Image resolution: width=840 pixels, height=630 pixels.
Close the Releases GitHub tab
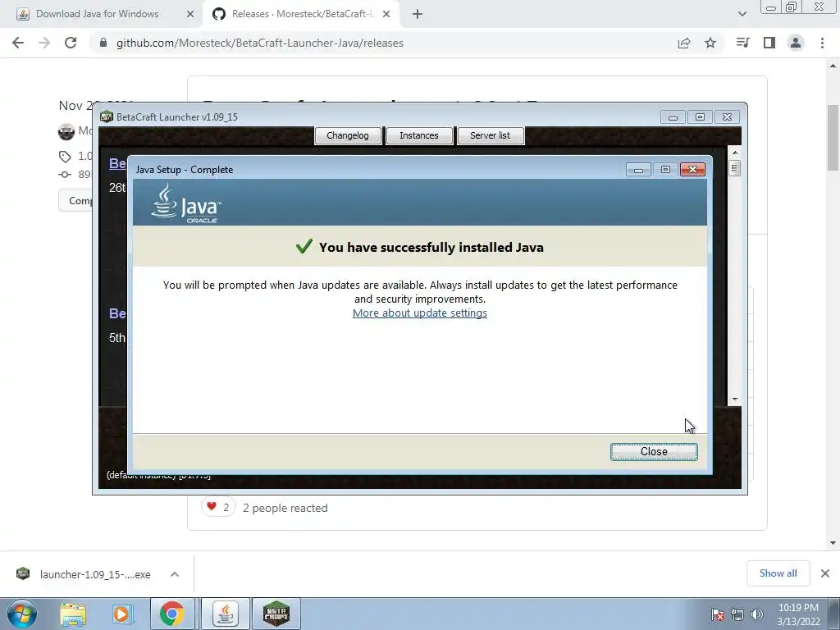[386, 15]
